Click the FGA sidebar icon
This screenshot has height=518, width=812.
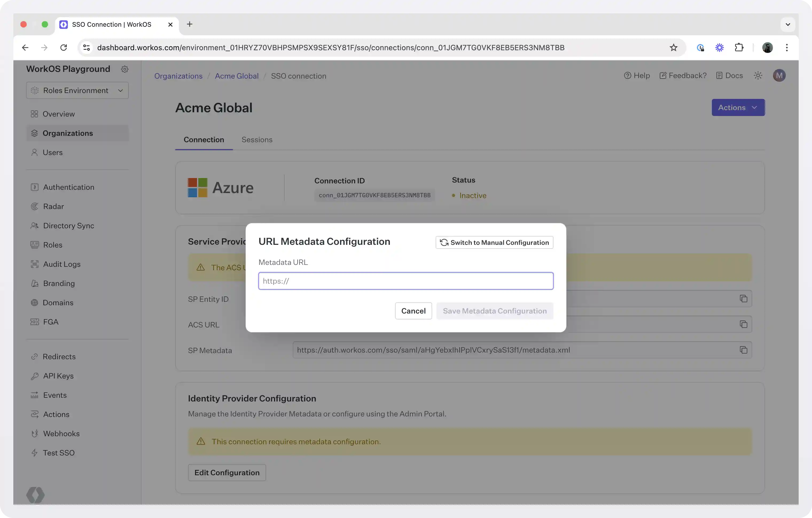click(34, 322)
